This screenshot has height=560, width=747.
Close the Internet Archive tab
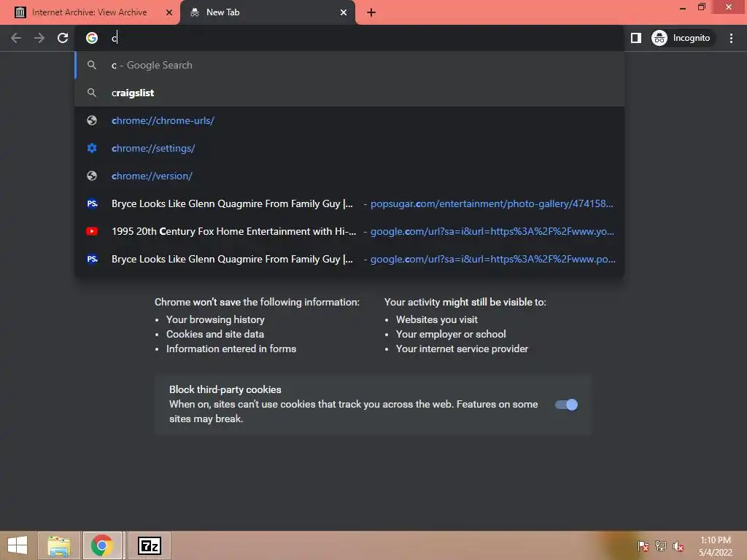[169, 12]
